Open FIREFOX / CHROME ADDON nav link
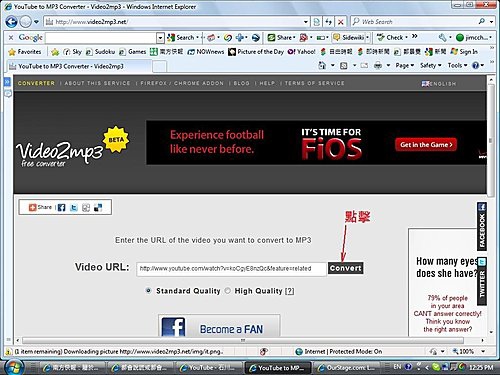The image size is (500, 375). [182, 83]
